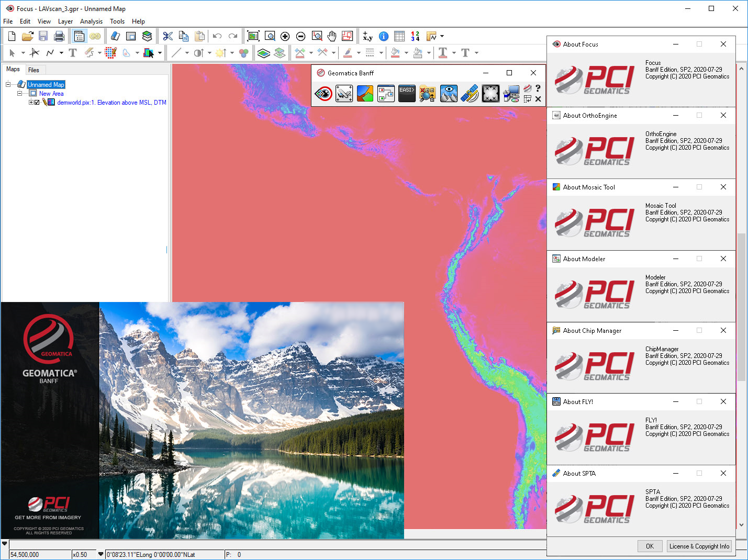Click the Open file folder icon

27,36
